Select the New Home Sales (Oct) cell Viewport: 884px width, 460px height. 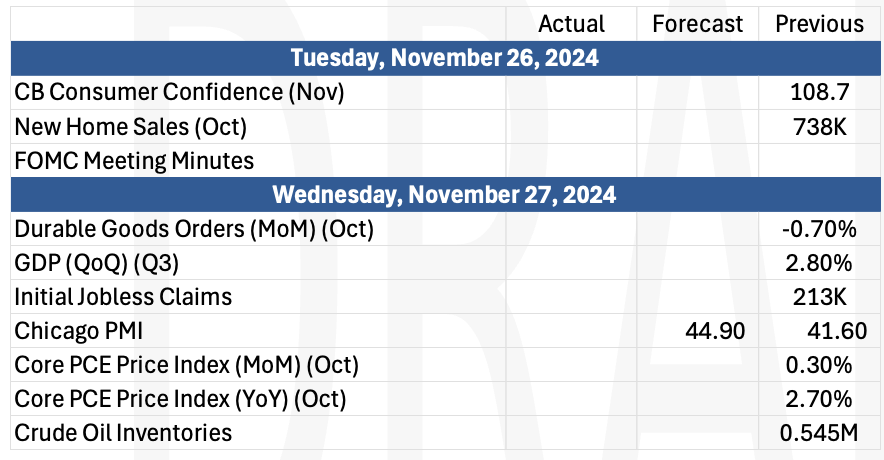point(258,126)
